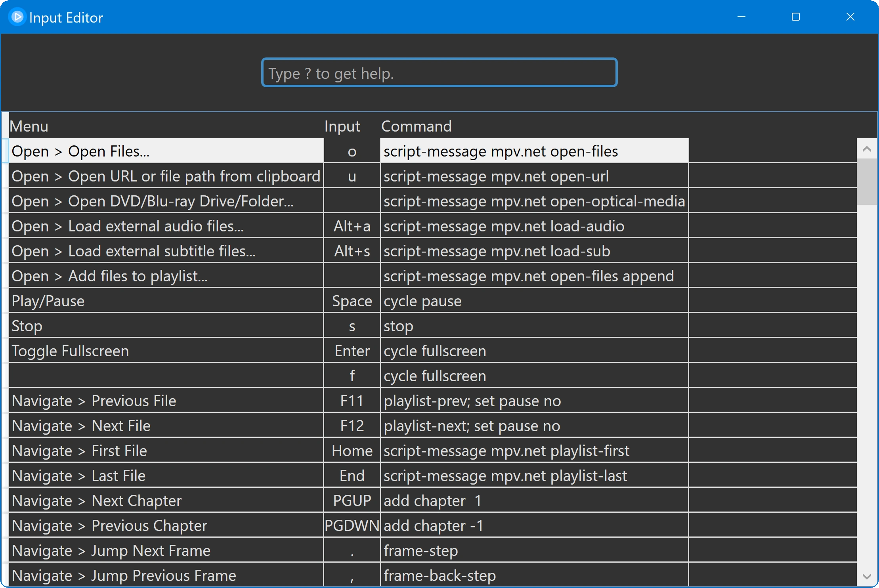The width and height of the screenshot is (879, 588).
Task: Click the F11 input cell for Previous File
Action: pyautogui.click(x=352, y=401)
